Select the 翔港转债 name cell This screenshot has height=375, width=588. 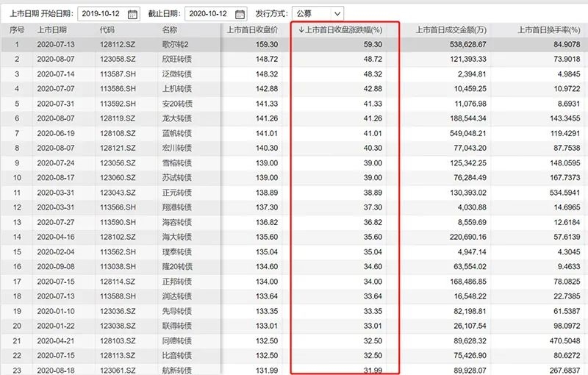177,207
